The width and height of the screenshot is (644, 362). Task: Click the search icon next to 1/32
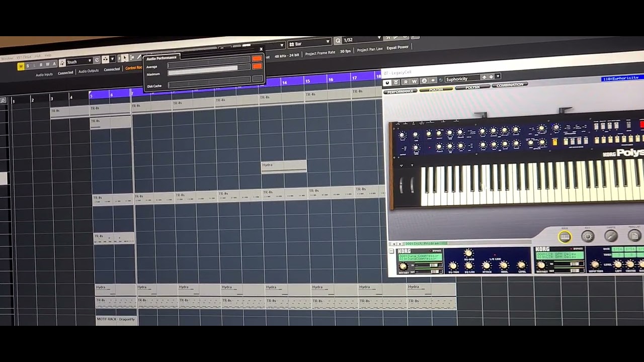pos(338,41)
